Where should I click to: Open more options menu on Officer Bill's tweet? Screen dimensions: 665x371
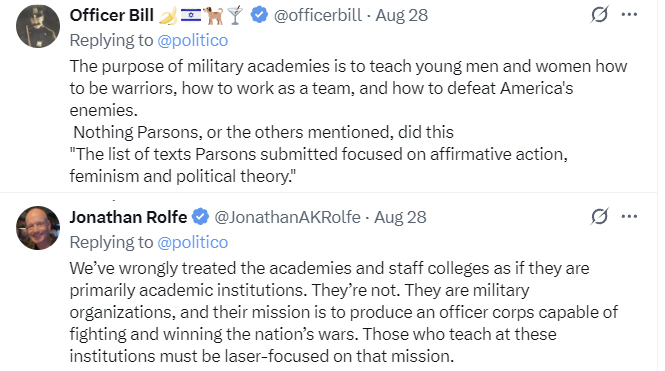coord(629,14)
